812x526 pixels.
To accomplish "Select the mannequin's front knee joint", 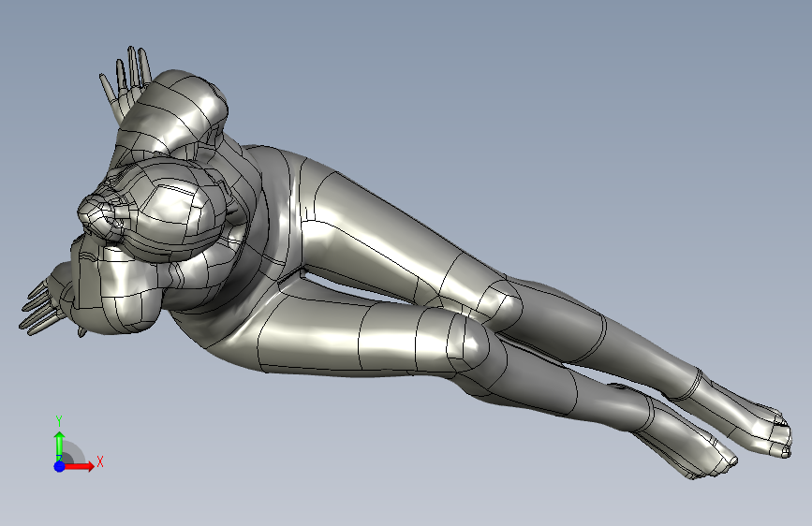I will click(x=467, y=342).
